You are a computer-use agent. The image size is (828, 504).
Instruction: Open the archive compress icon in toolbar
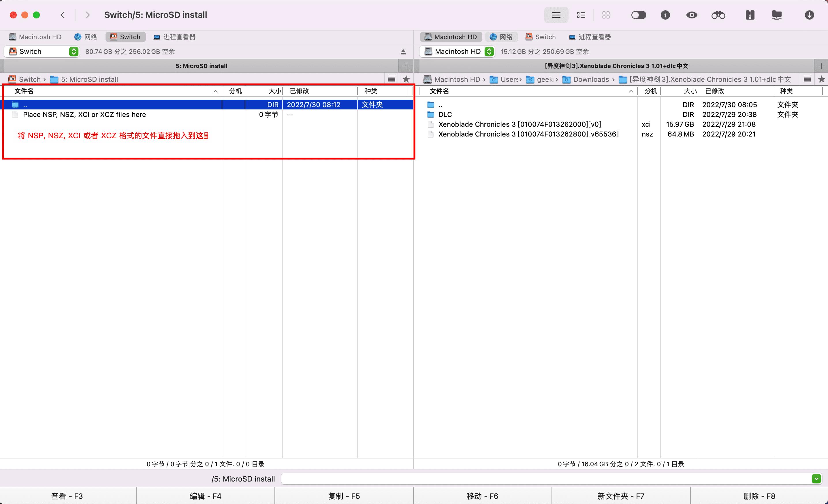750,15
